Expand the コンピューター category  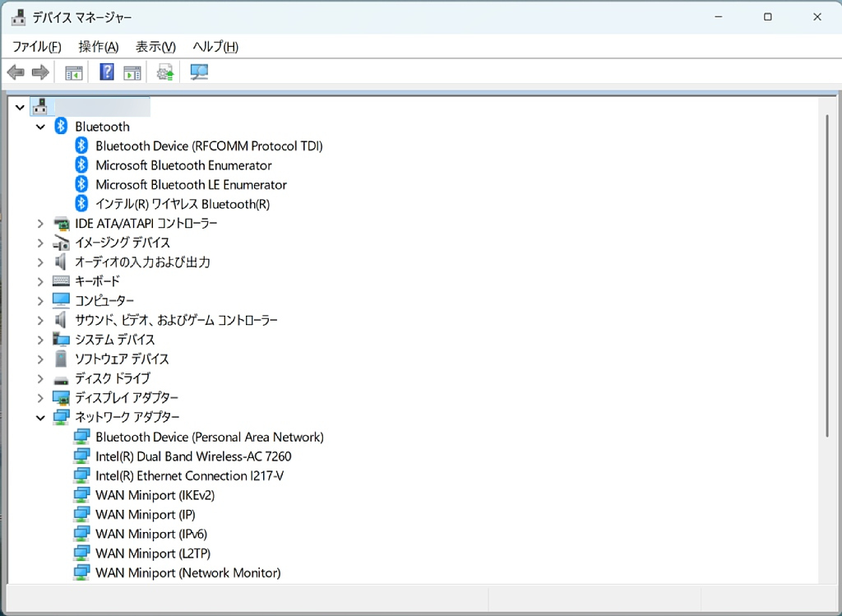tap(40, 301)
